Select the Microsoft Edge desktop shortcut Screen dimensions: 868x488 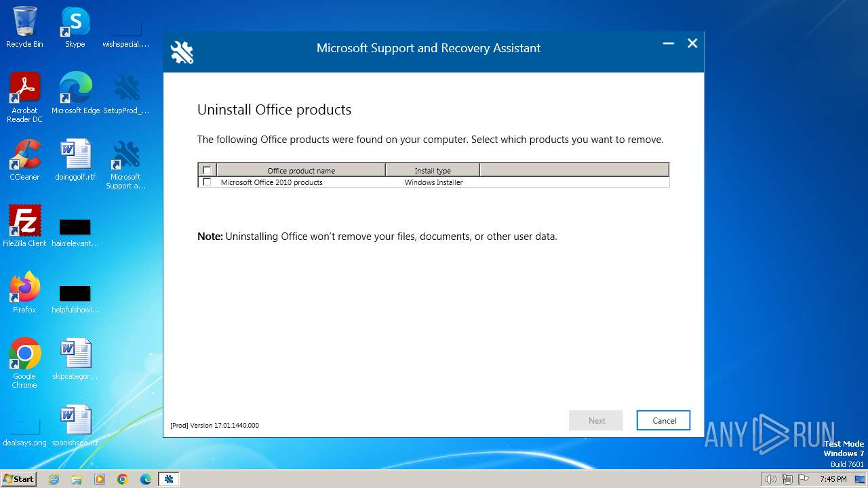(75, 94)
